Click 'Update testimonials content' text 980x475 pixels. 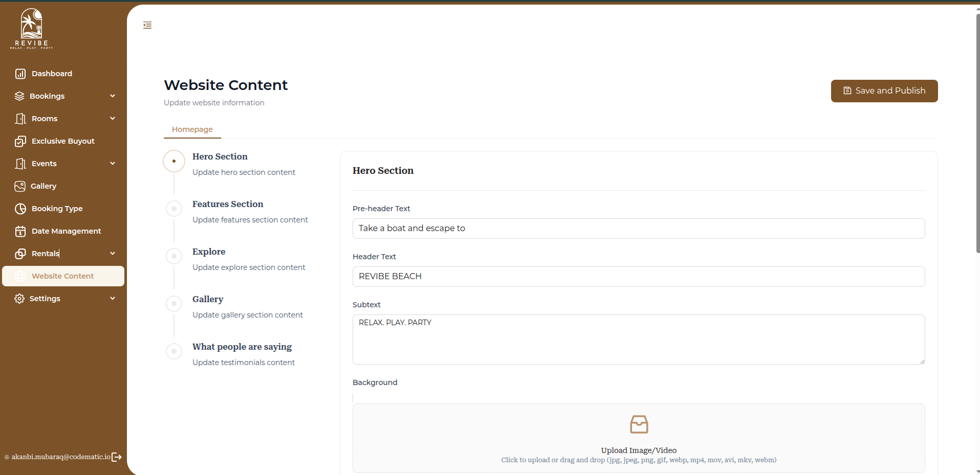(x=244, y=363)
